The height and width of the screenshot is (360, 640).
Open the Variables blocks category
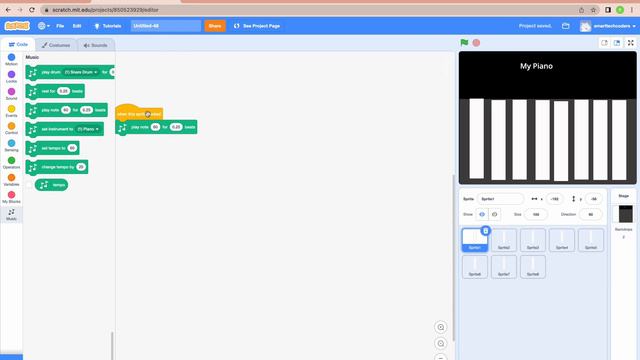[11, 180]
